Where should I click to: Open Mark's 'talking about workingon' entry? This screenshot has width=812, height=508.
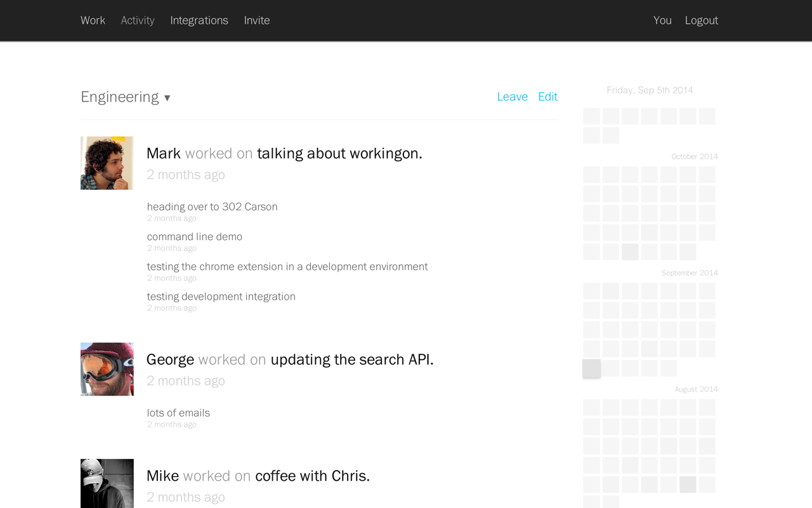[339, 153]
